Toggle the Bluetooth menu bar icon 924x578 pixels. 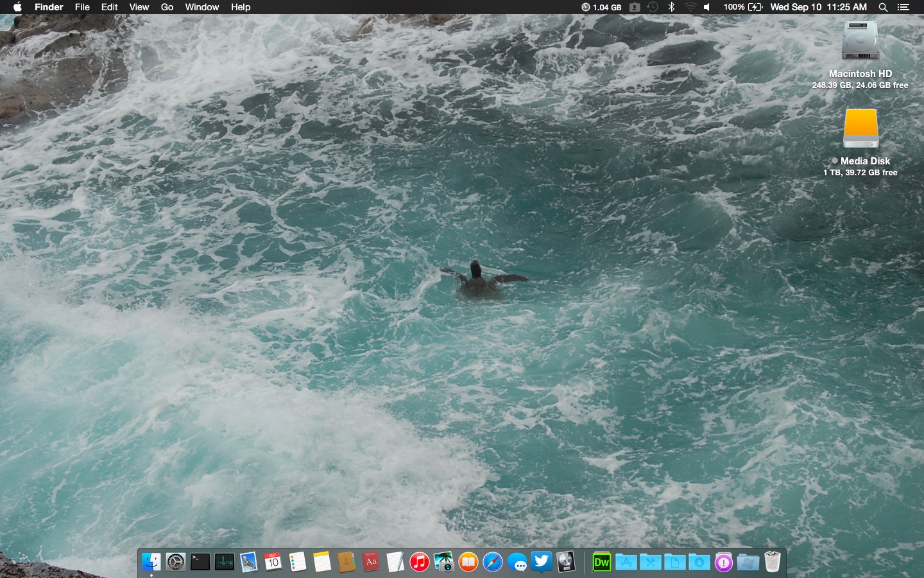671,7
